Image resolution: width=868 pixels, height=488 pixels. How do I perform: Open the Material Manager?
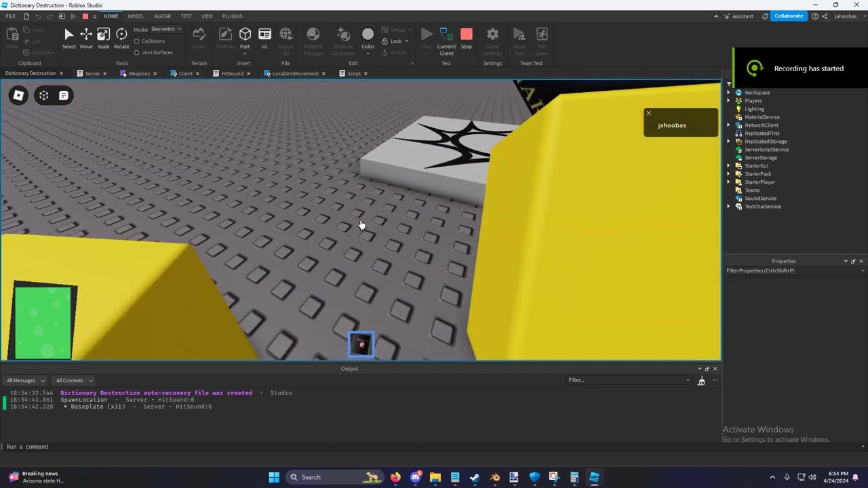(x=313, y=41)
